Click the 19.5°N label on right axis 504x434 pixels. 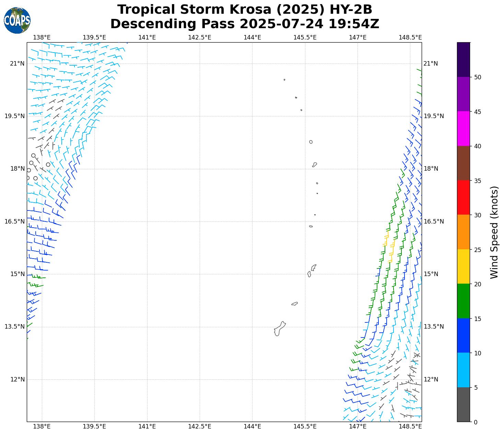pyautogui.click(x=434, y=116)
